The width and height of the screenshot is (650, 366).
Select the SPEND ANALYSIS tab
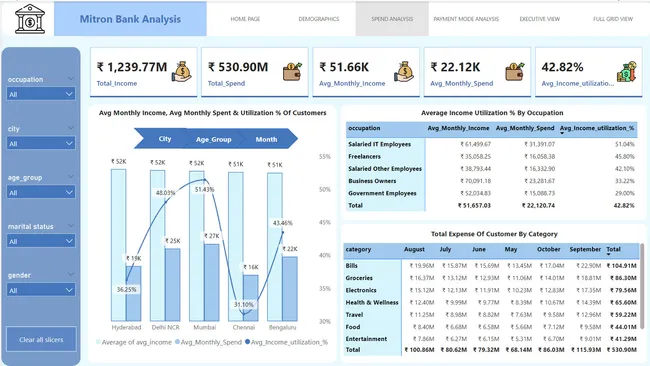point(392,19)
